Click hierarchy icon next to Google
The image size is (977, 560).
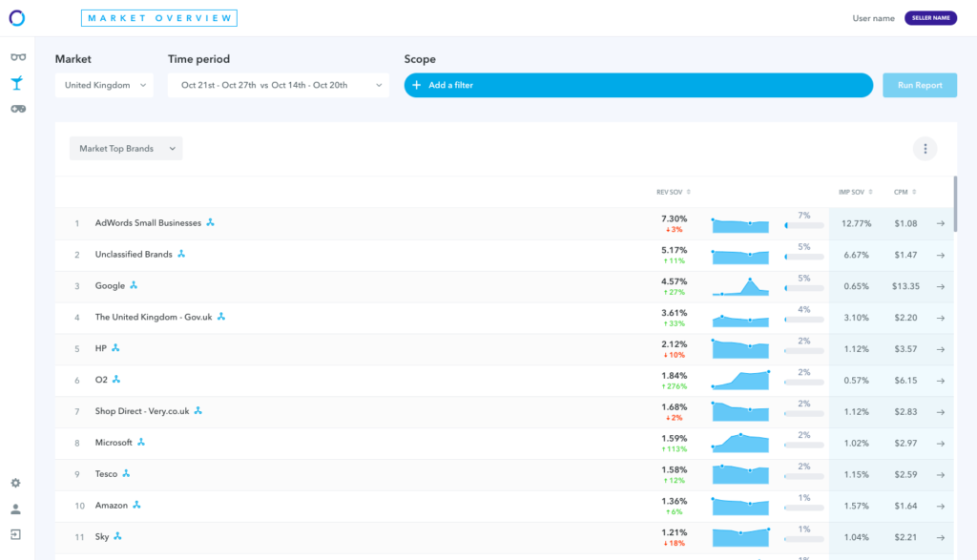tap(134, 285)
